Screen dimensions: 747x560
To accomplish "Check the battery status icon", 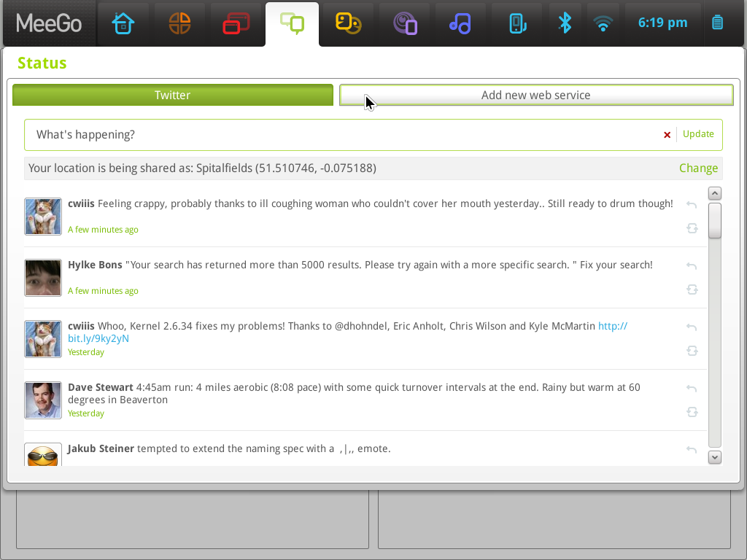I will (x=716, y=23).
